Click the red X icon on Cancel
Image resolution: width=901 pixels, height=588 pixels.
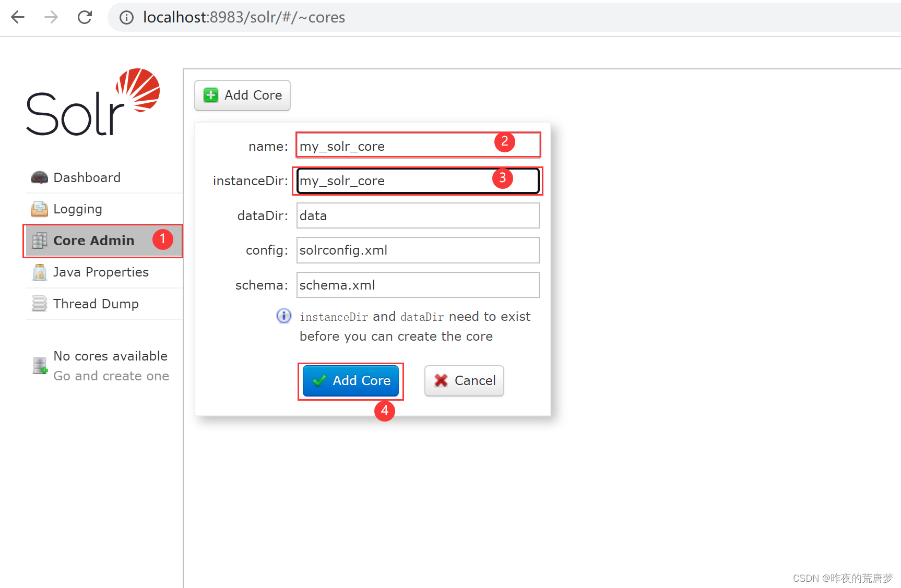[441, 381]
